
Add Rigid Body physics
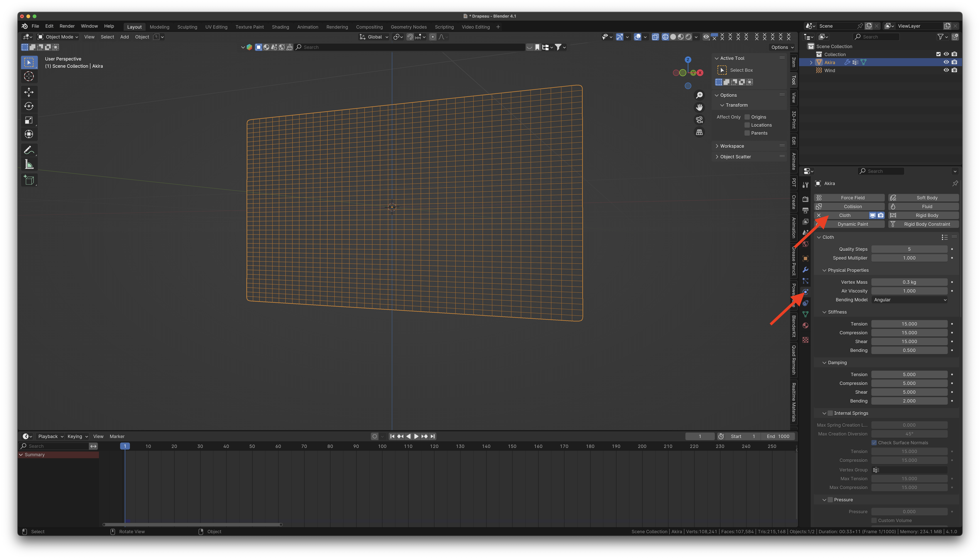[x=924, y=215]
